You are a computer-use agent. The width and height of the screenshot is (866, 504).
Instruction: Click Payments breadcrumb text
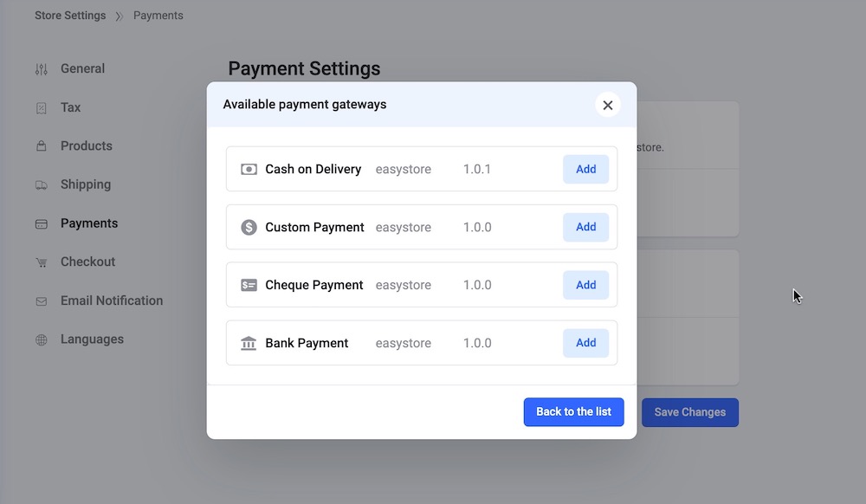tap(158, 16)
